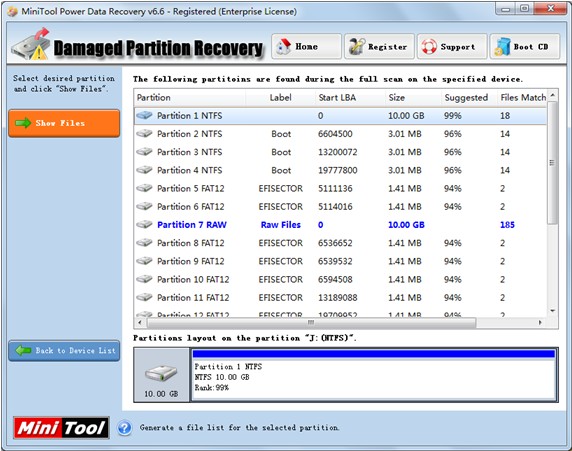Click the Home toolbar button
This screenshot has width=572, height=451.
[306, 46]
